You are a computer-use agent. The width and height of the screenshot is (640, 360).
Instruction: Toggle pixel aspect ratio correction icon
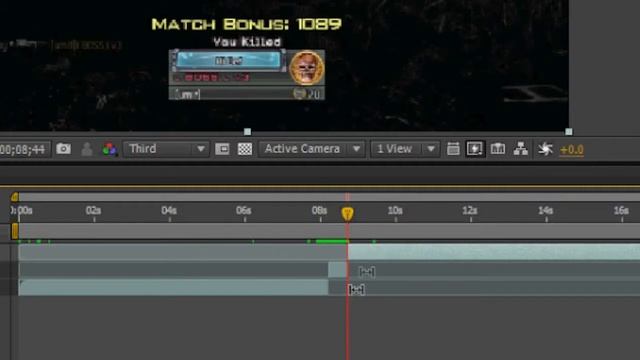tap(453, 149)
